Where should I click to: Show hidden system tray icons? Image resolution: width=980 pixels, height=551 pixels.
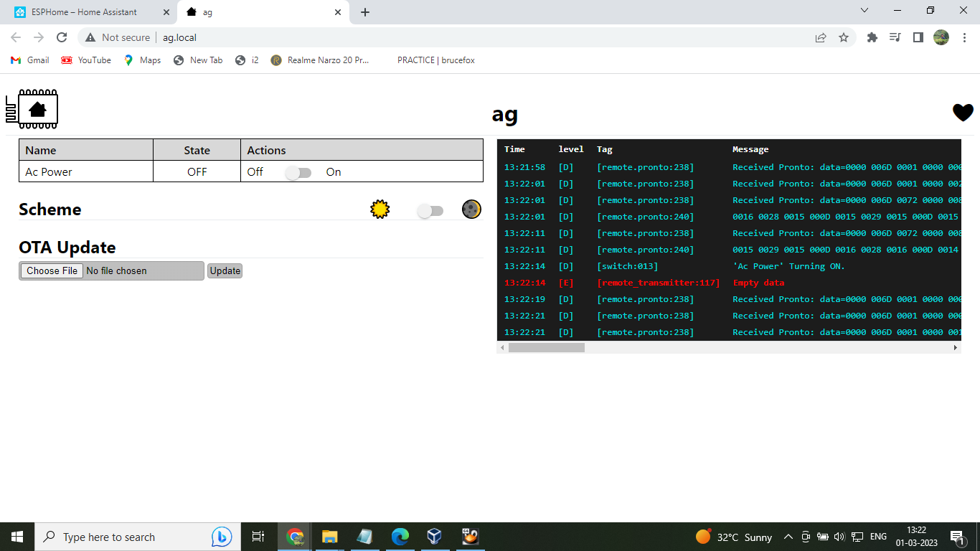(x=788, y=537)
